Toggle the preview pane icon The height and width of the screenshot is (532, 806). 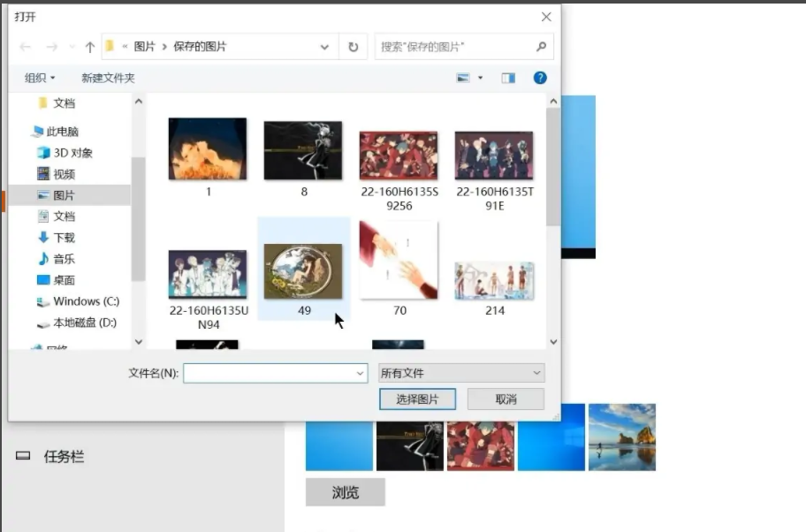pos(508,78)
